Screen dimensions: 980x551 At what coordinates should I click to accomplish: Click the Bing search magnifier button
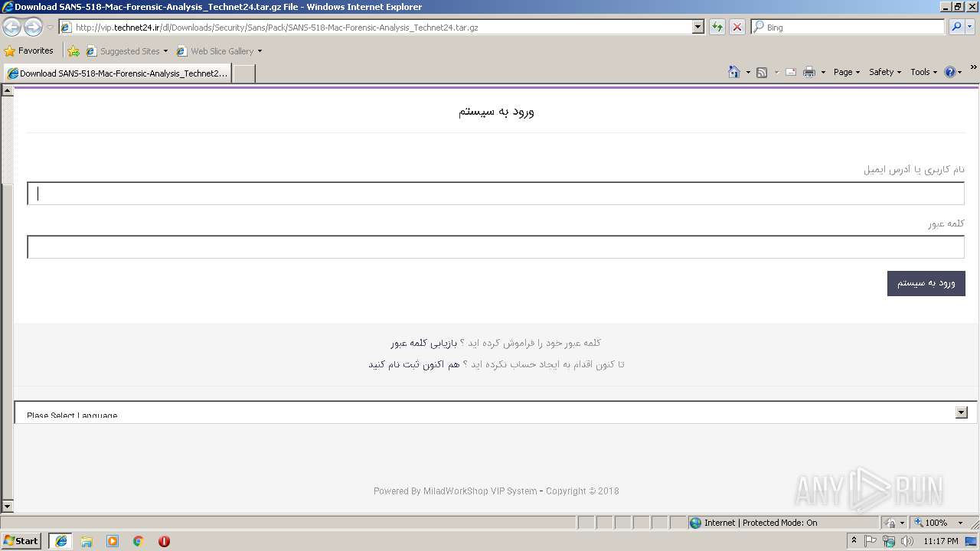click(956, 27)
